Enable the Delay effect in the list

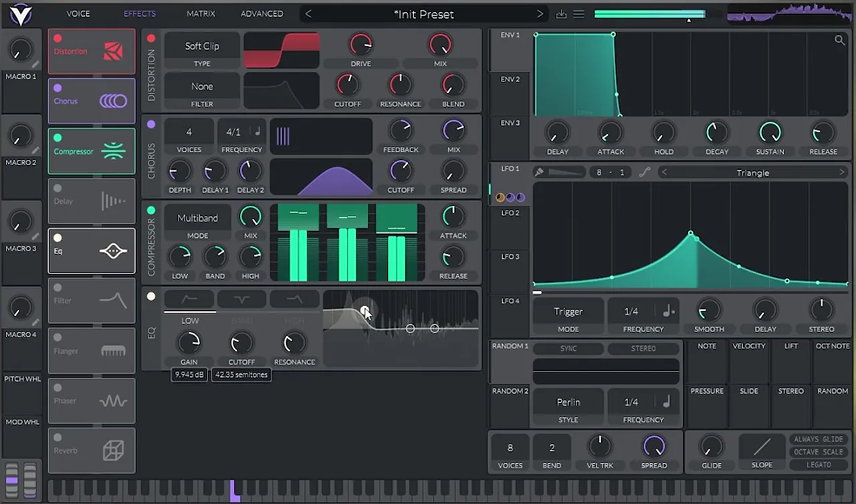(58, 188)
